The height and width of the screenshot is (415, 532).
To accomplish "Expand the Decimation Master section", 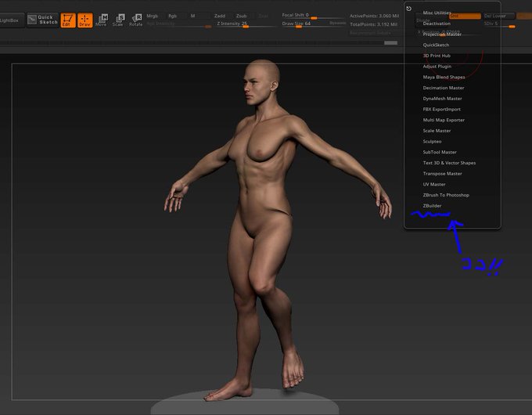I will [x=444, y=88].
